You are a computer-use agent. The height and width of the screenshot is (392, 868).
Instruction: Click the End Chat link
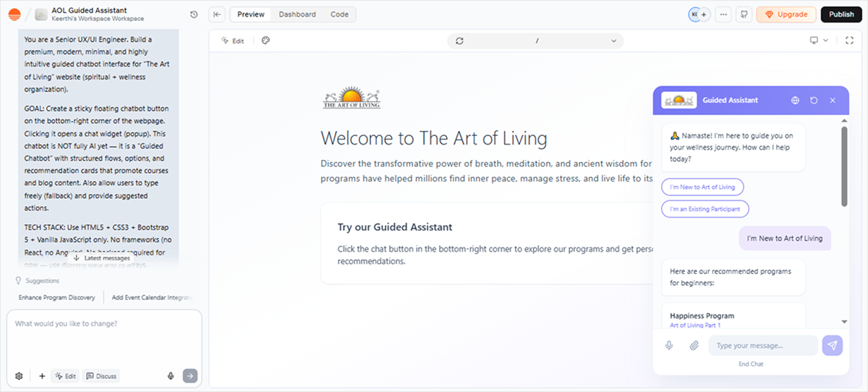[x=751, y=364]
